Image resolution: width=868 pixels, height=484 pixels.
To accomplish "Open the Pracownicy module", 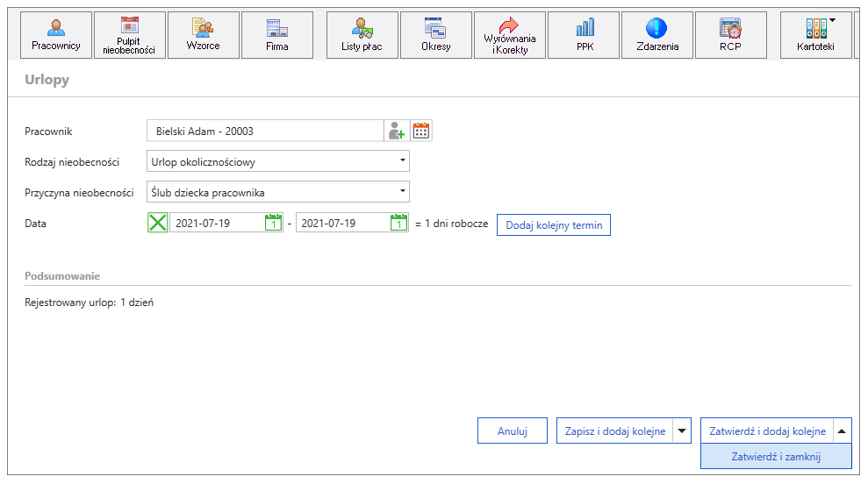I will pos(56,35).
